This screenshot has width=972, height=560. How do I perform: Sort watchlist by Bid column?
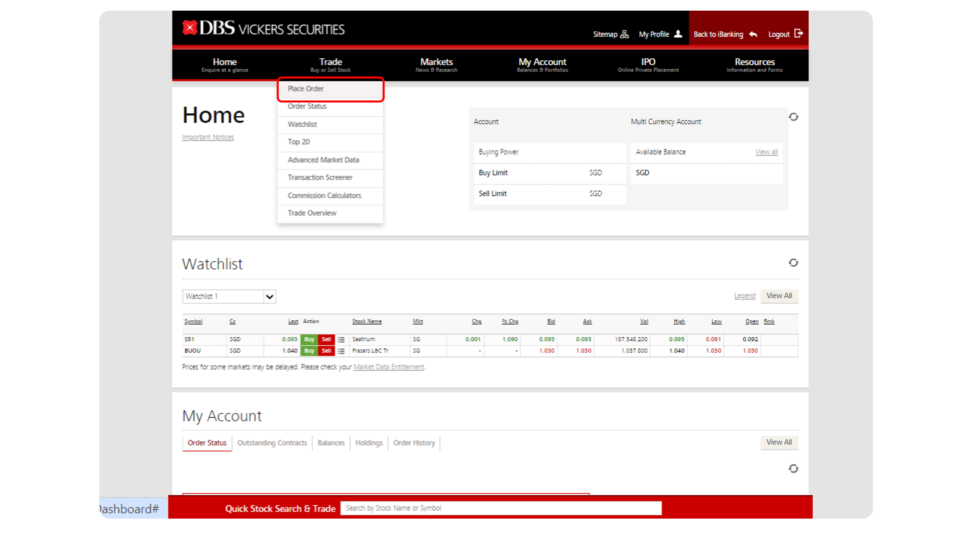[x=551, y=322]
